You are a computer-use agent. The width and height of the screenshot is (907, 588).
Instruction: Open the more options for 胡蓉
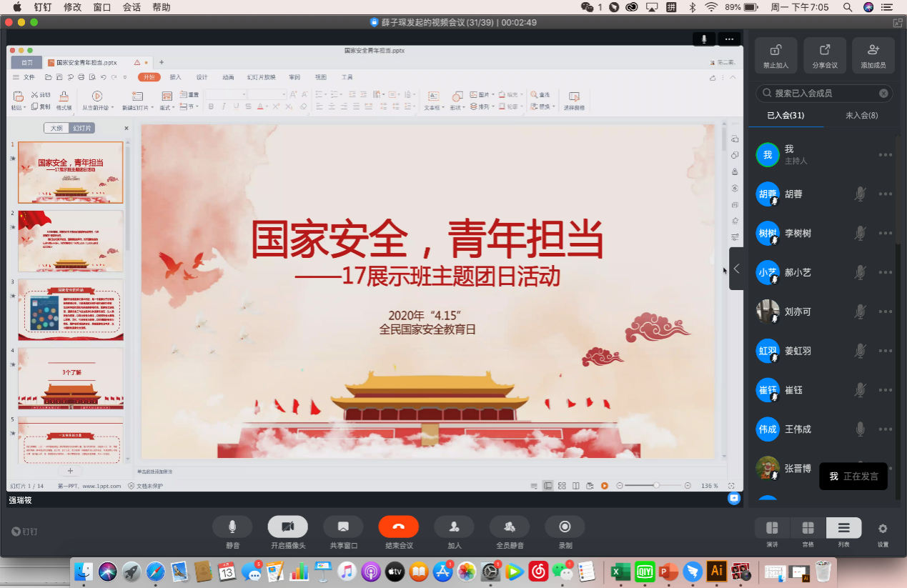(x=886, y=194)
